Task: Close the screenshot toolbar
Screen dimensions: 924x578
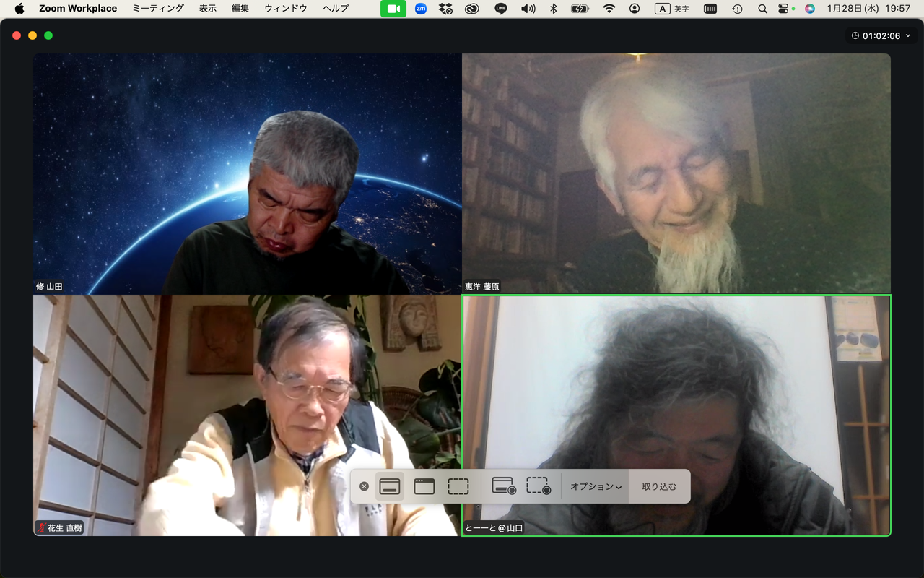Action: (x=364, y=486)
